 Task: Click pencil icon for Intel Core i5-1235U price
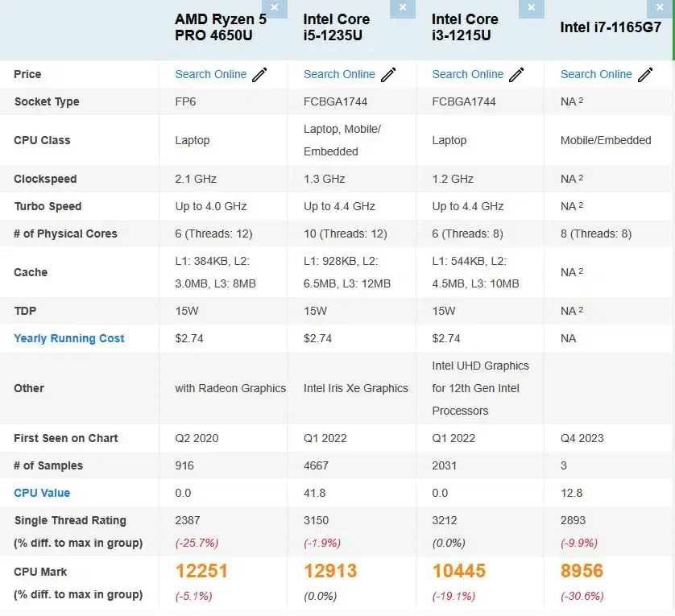point(388,75)
